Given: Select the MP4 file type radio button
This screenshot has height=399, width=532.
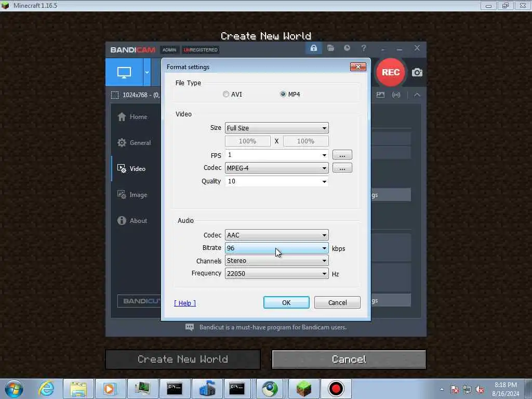Looking at the screenshot, I should (x=283, y=95).
